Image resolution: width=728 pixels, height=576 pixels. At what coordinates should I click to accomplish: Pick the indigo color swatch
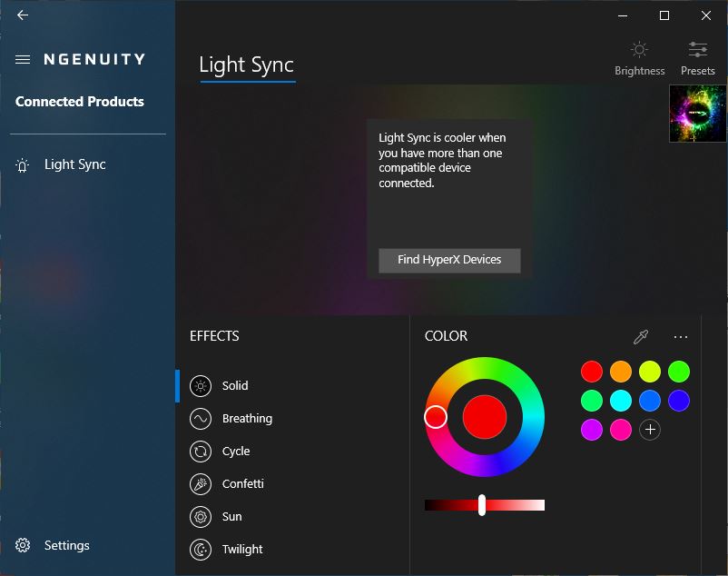coord(679,401)
